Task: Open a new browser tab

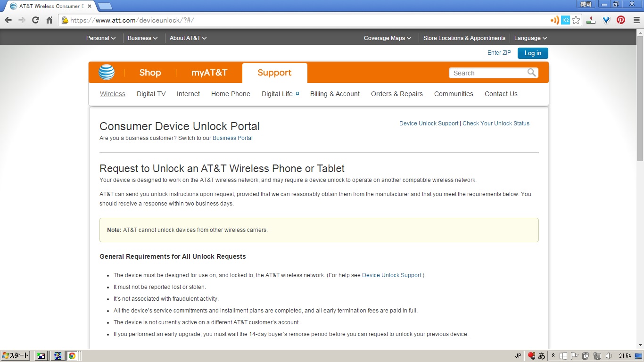Action: (105, 6)
